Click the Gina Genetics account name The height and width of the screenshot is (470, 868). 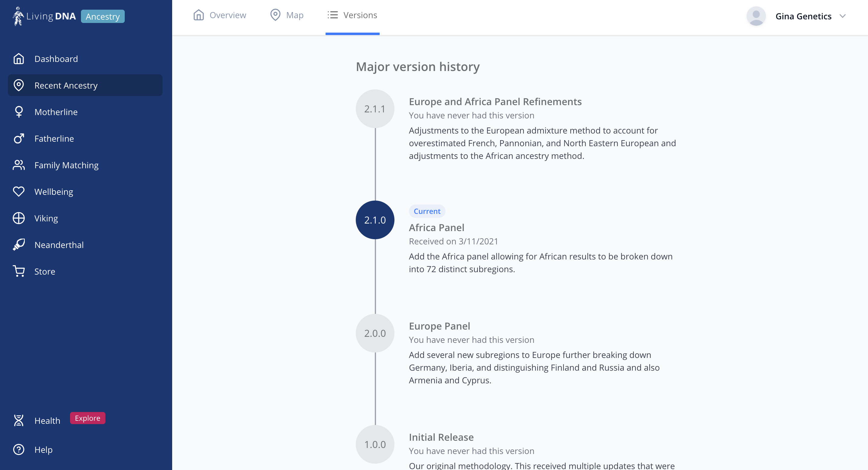tap(803, 16)
